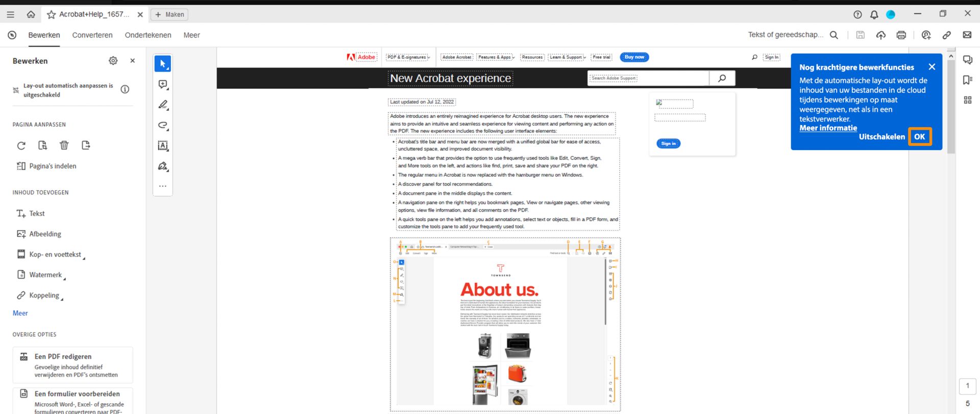Open the Help question mark icon
Viewport: 980px width, 414px height.
pos(857,14)
